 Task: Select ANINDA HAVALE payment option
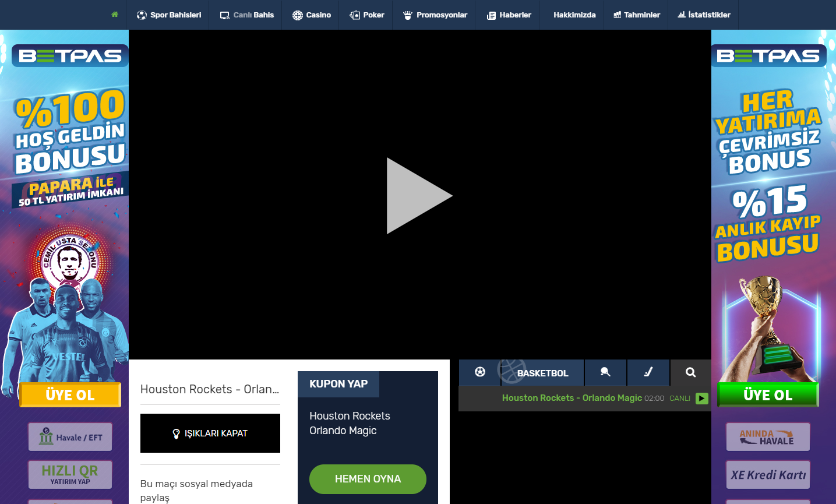768,437
